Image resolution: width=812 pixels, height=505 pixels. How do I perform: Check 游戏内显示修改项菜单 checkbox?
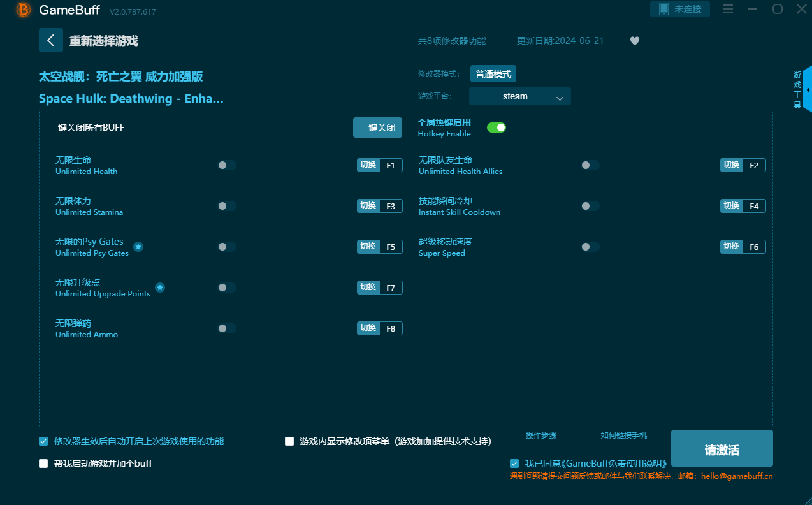289,441
